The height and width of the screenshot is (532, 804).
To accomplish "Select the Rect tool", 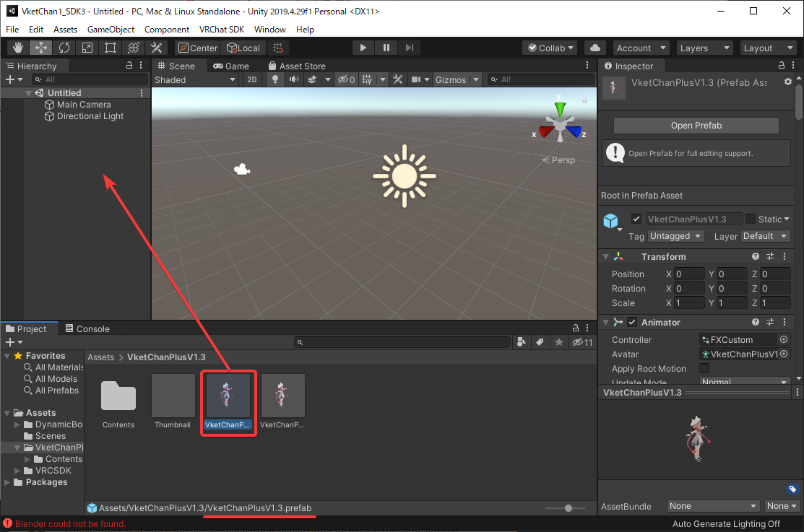I will coord(111,48).
